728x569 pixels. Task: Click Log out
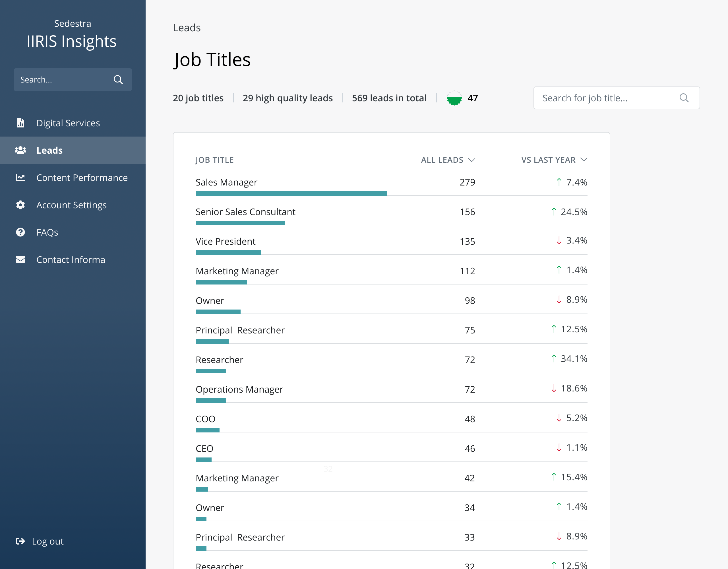coord(40,541)
